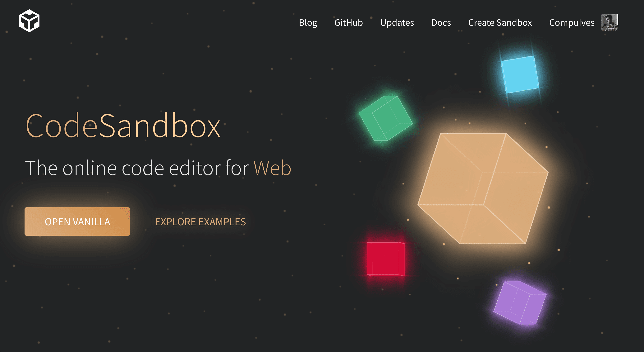Open the OPEN VANILLA sandbox
644x352 pixels.
tap(77, 221)
